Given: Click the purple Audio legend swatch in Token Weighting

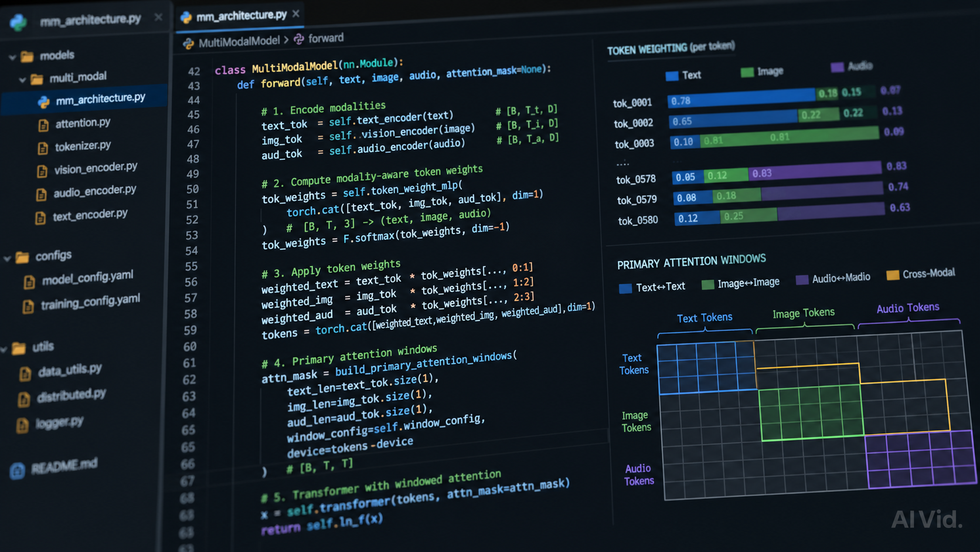Looking at the screenshot, I should pos(837,67).
